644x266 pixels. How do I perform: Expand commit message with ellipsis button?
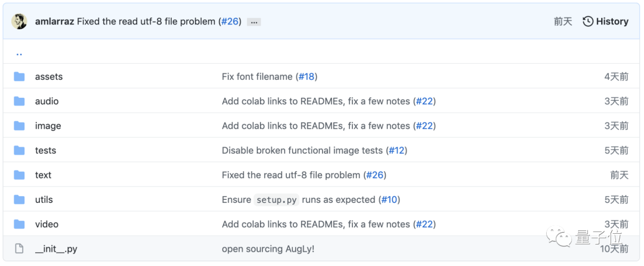254,22
